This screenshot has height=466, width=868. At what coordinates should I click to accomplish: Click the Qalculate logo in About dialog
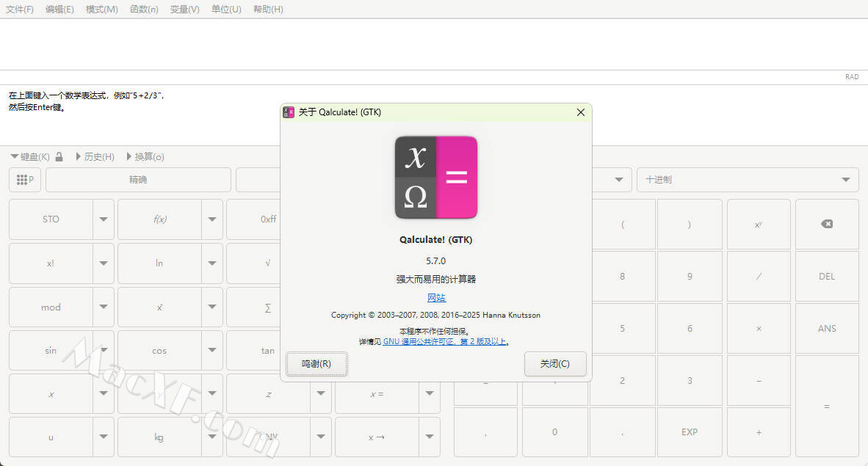436,177
